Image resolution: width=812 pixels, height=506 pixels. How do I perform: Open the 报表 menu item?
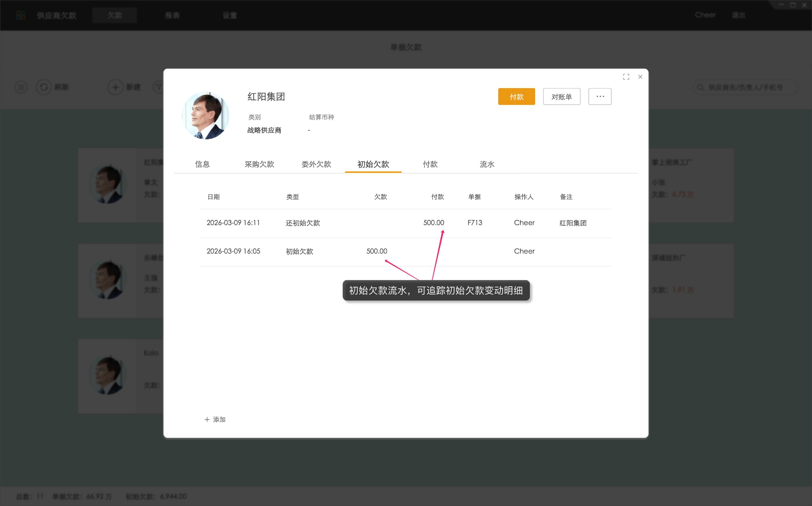[172, 15]
